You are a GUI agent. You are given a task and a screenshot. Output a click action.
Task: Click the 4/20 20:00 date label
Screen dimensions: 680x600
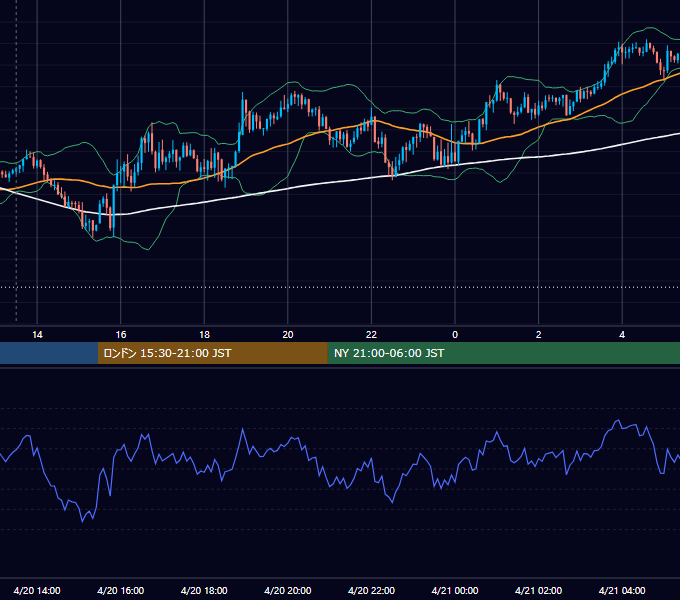(x=288, y=590)
